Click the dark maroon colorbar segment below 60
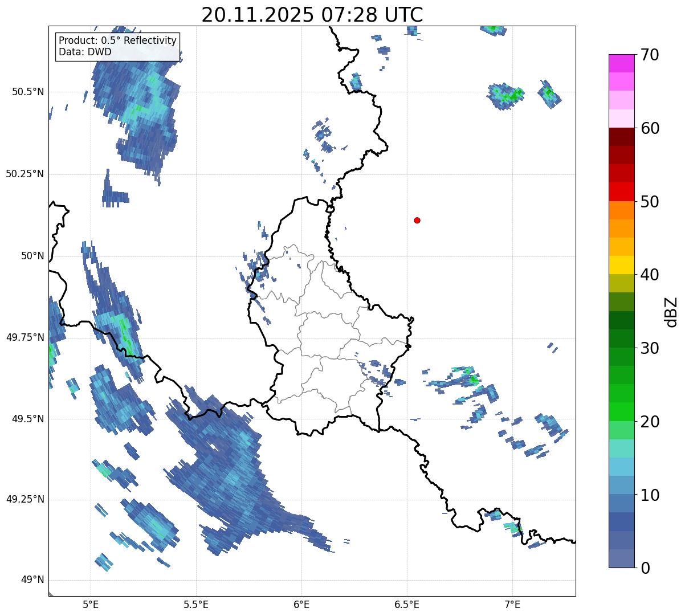This screenshot has width=685, height=616. point(621,137)
